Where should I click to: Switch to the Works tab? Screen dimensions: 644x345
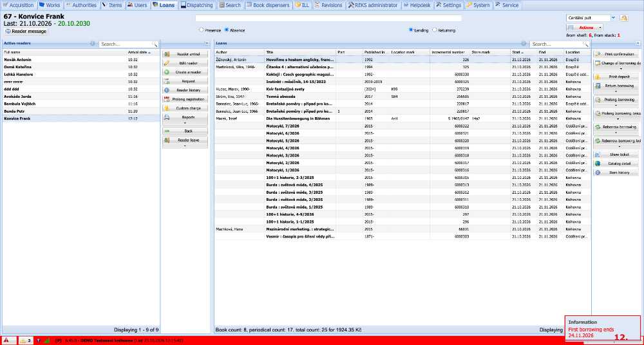pos(50,5)
